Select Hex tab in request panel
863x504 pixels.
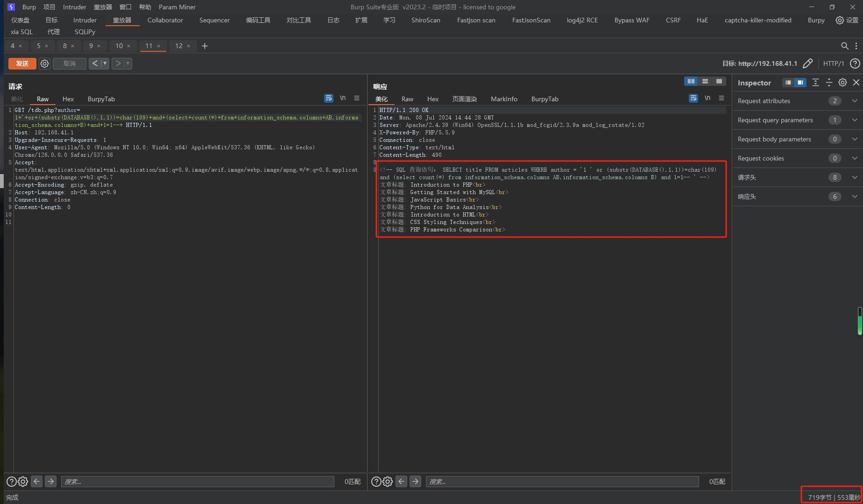point(68,99)
